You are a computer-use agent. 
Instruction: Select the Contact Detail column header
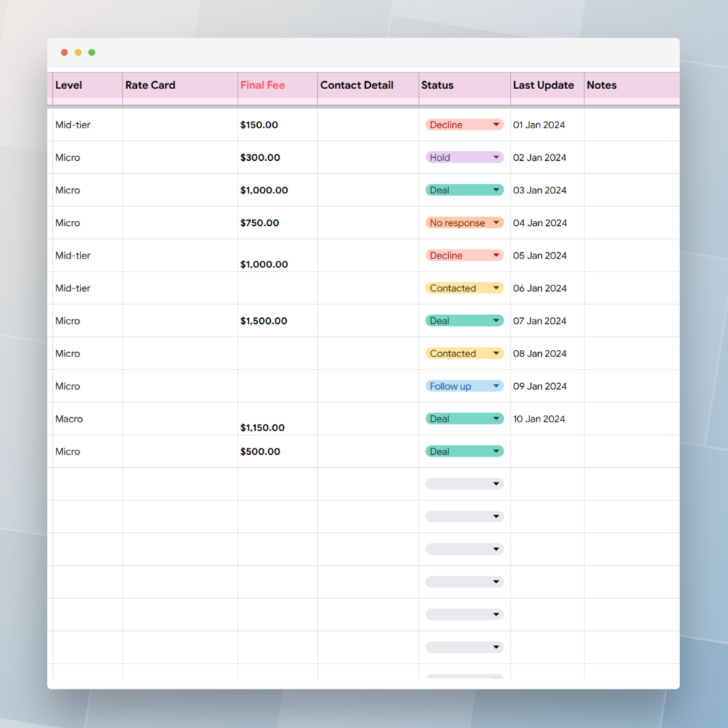[x=368, y=85]
